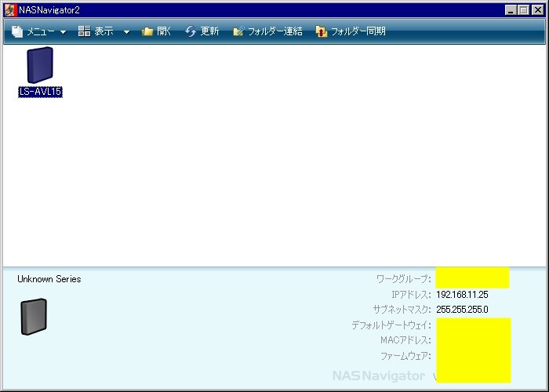
Task: Close the NASNavigator2 window
Action: (536, 9)
